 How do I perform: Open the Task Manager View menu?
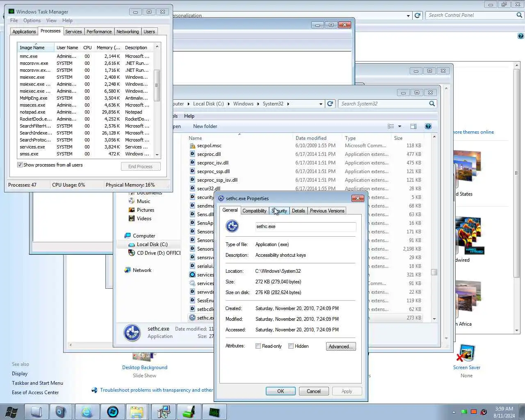(51, 21)
